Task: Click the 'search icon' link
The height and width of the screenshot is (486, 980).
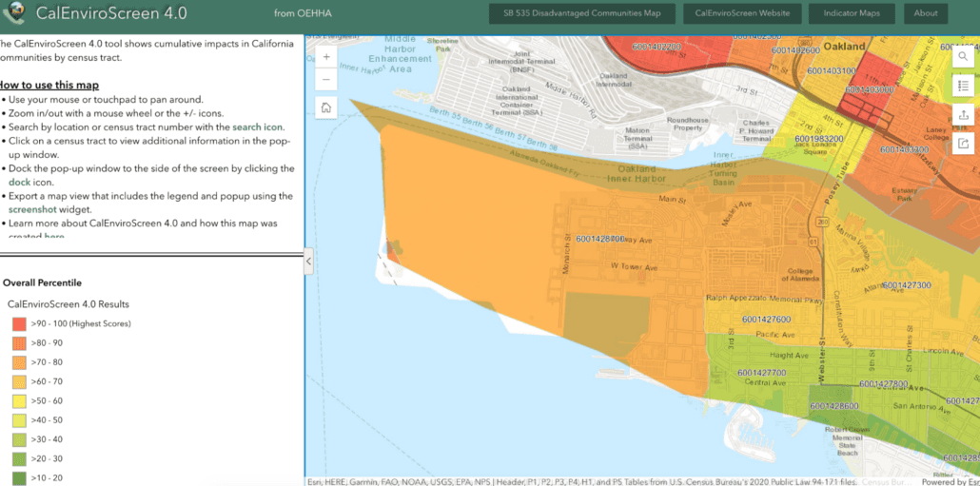Action: click(x=257, y=126)
